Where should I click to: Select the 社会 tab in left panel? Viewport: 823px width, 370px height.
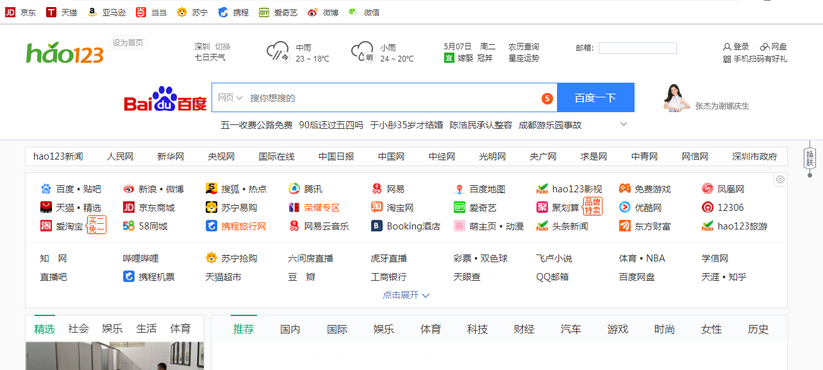pos(78,329)
